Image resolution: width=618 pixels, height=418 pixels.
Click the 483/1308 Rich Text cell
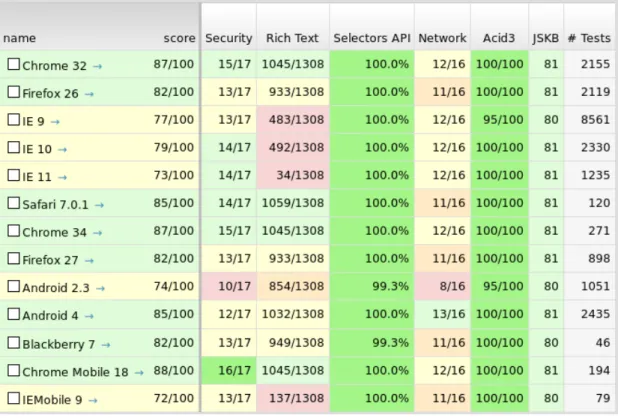[x=293, y=119]
